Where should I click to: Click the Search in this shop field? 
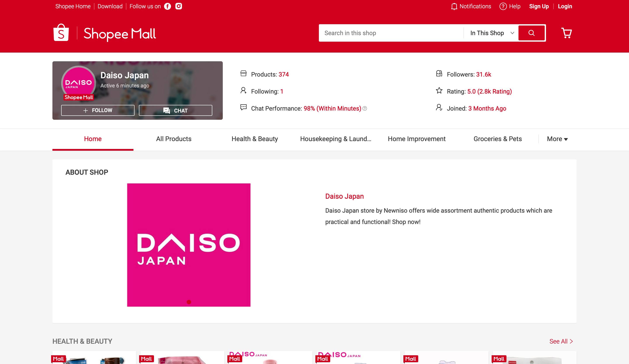click(x=391, y=33)
